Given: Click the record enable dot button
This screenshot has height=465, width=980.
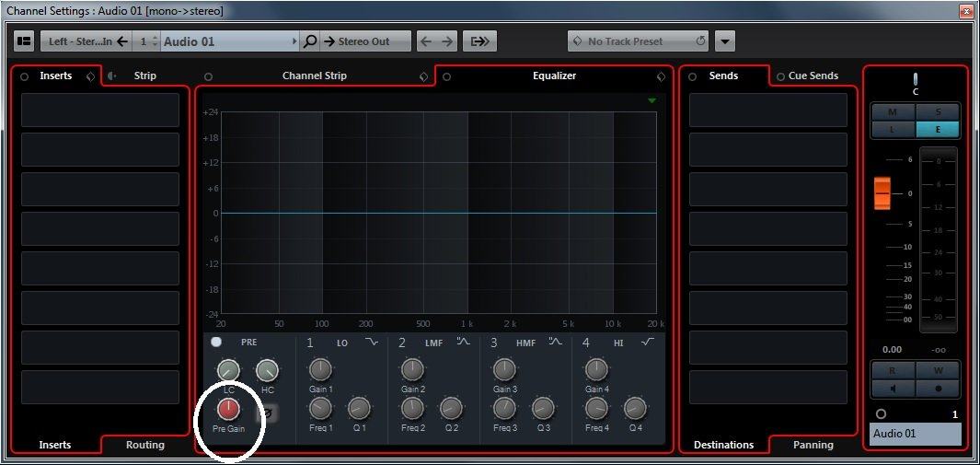Looking at the screenshot, I should click(938, 388).
